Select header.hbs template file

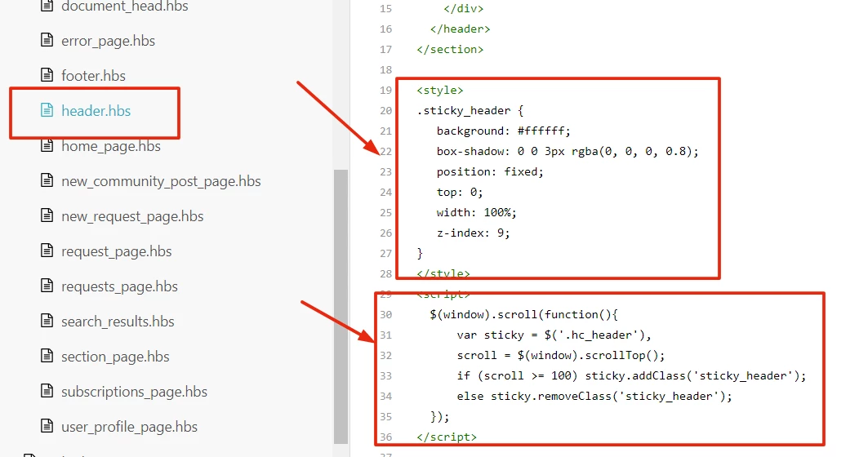(x=96, y=111)
